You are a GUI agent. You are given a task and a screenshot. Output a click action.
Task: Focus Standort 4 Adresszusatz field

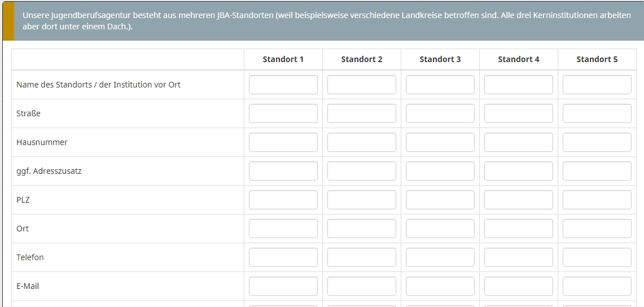pyautogui.click(x=518, y=171)
